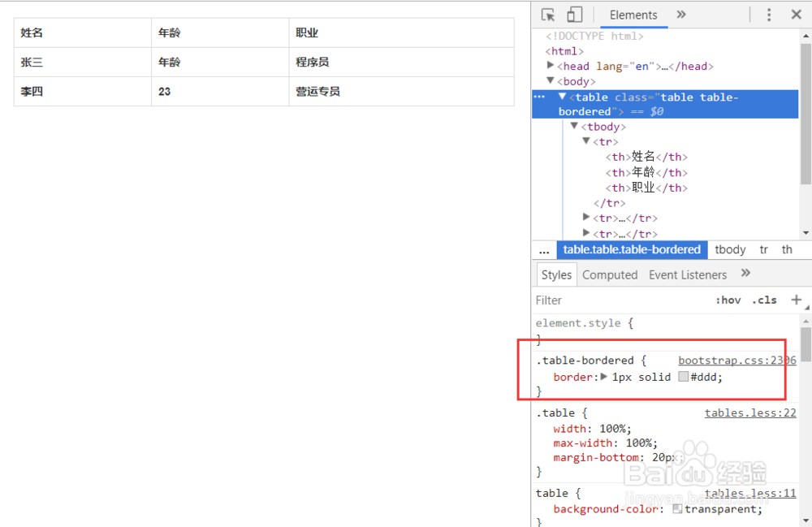Image resolution: width=812 pixels, height=527 pixels.
Task: Open the Computed tab
Action: click(610, 275)
